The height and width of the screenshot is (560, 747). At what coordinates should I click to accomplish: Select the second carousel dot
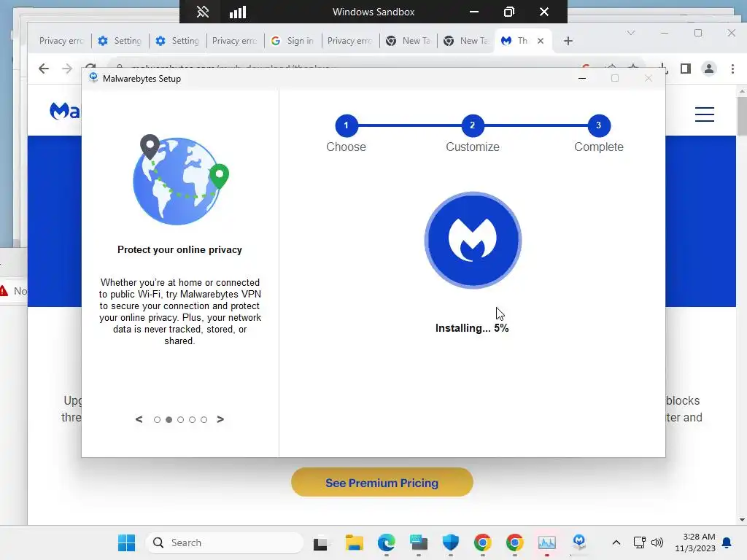pyautogui.click(x=169, y=419)
